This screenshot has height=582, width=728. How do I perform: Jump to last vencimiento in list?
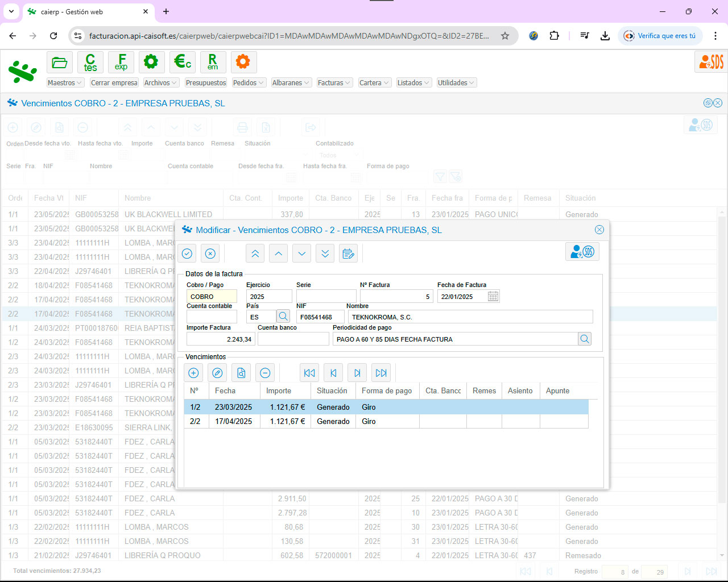381,373
